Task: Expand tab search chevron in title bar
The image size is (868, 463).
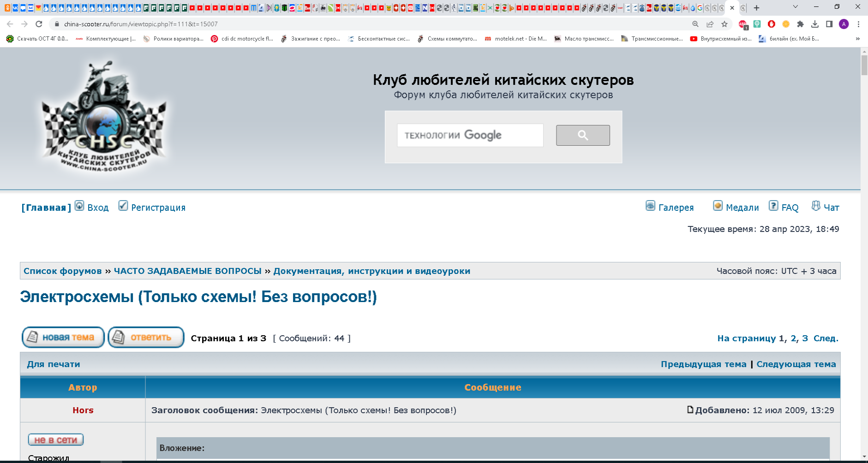Action: (795, 7)
